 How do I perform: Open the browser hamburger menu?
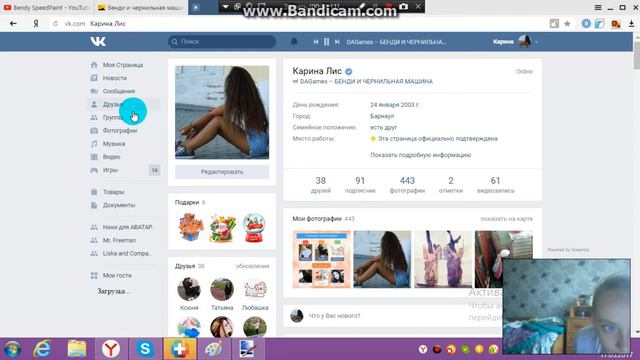[598, 7]
